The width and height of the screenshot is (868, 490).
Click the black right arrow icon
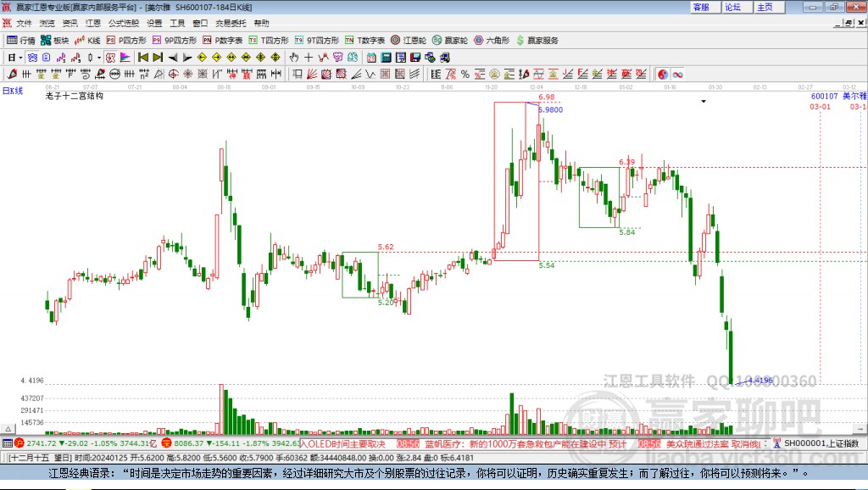[x=187, y=58]
